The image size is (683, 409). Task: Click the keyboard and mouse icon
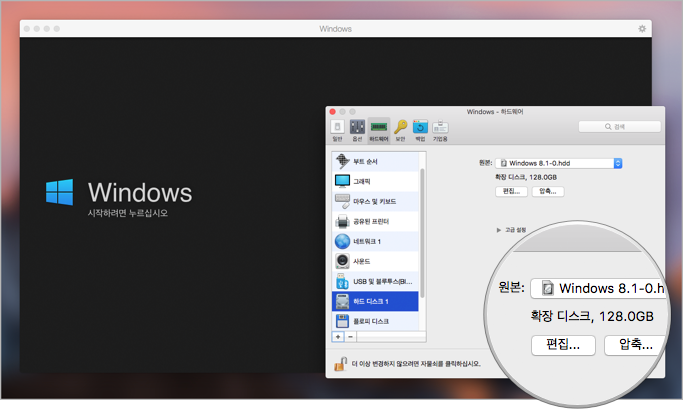(342, 201)
